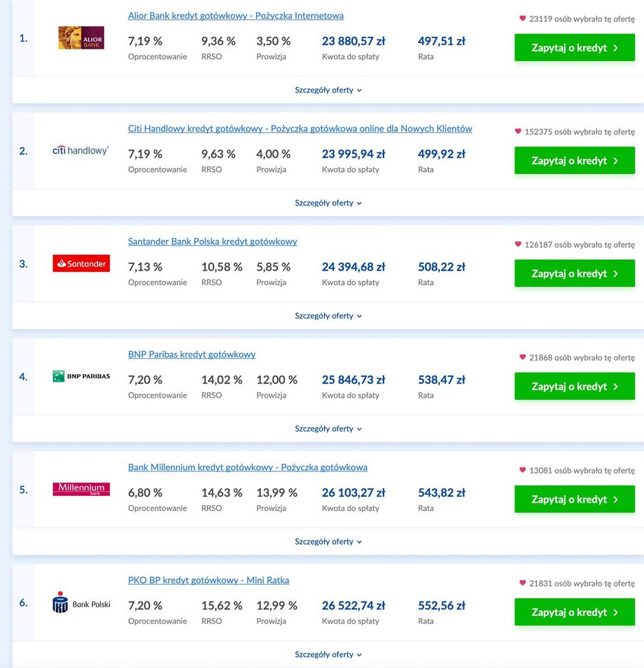This screenshot has width=644, height=668.
Task: Expand Szczegóły oferty for the Bank Millennium offer
Action: pos(328,541)
